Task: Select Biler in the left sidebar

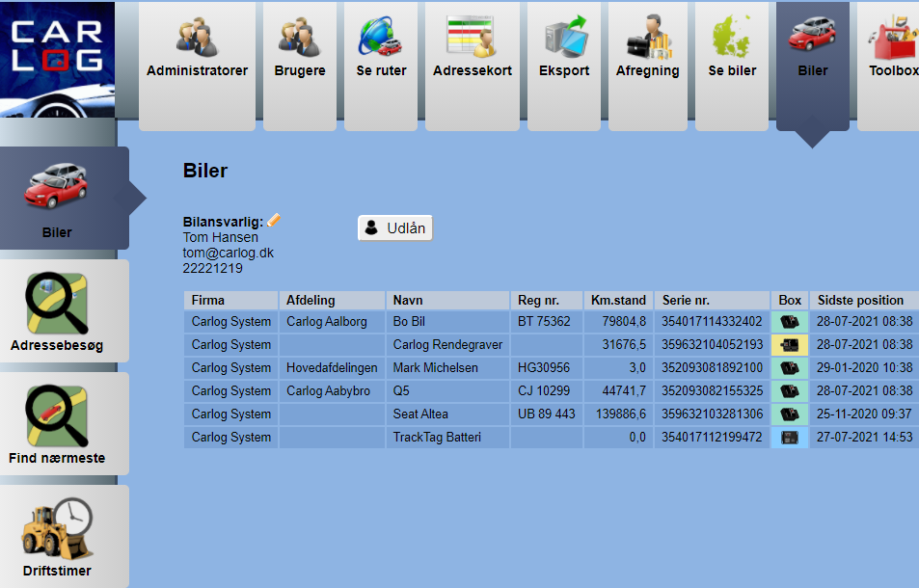Action: 64,198
